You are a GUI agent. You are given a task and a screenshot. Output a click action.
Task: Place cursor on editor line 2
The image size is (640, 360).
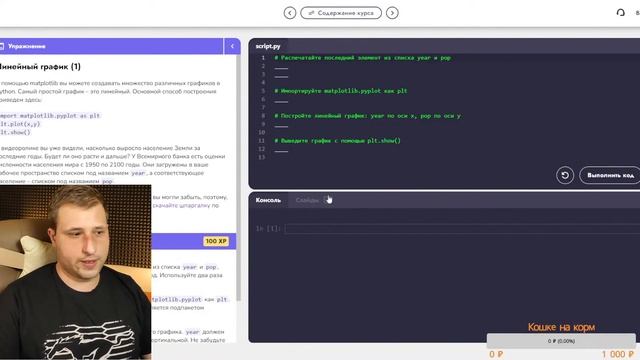coord(281,66)
